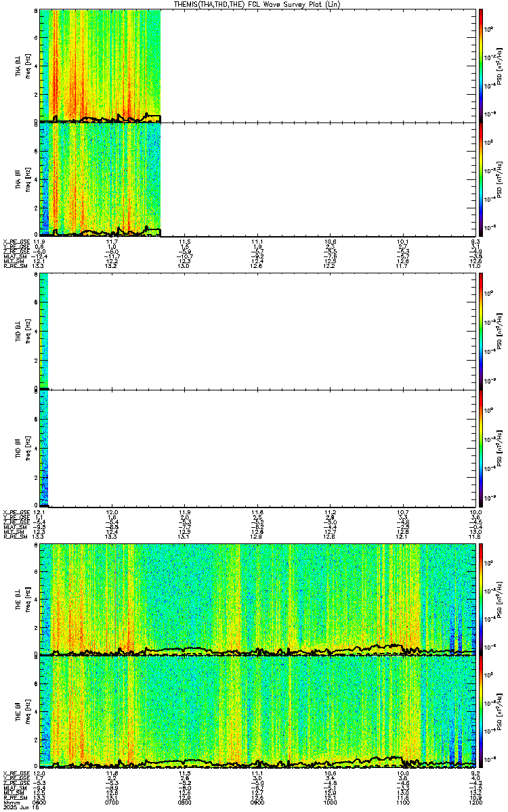
Task: Click the PSD color bar beside THA B-parallel
Action: point(481,179)
